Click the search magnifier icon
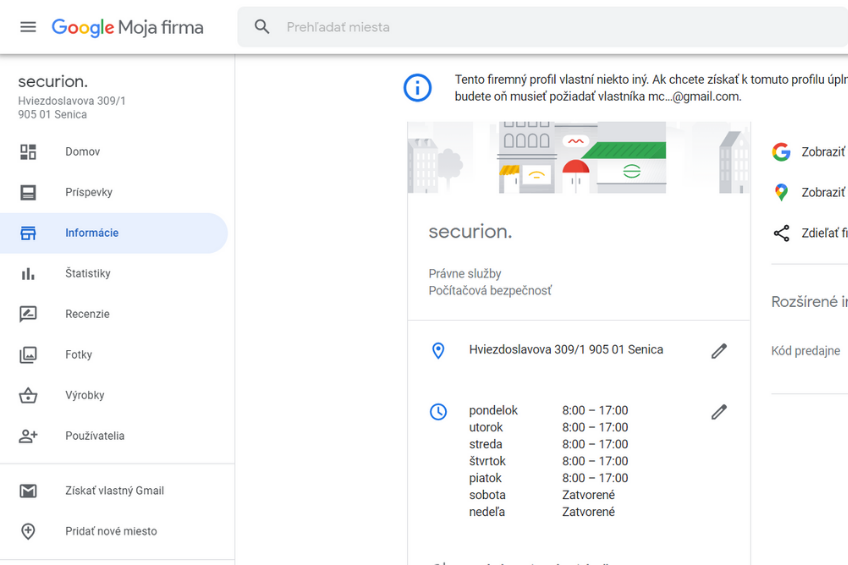The height and width of the screenshot is (565, 848). (x=262, y=27)
